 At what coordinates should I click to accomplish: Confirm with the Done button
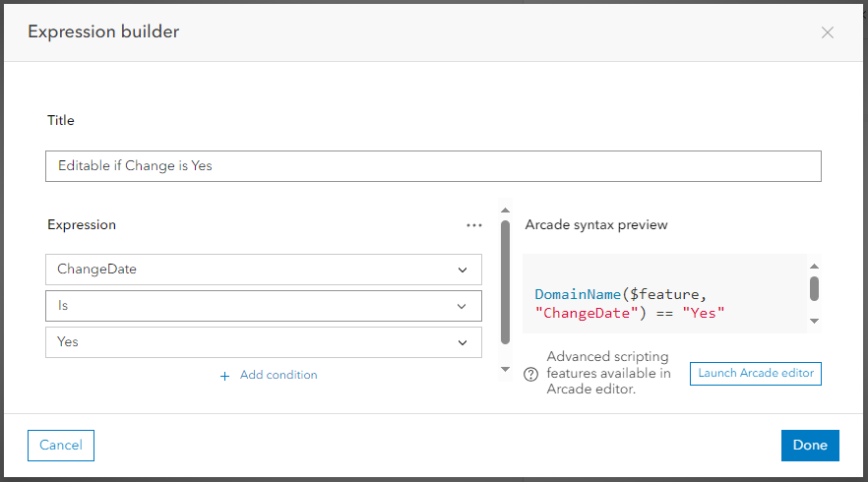click(x=810, y=445)
